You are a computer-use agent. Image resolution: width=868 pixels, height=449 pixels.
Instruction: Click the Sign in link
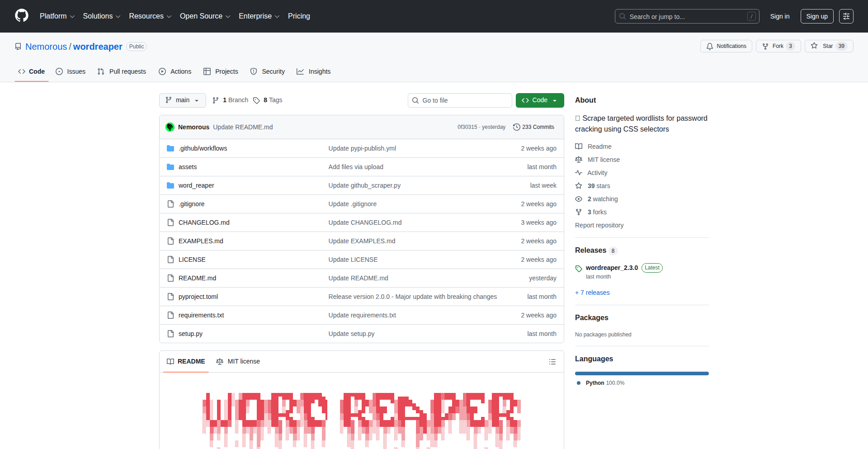pyautogui.click(x=780, y=16)
